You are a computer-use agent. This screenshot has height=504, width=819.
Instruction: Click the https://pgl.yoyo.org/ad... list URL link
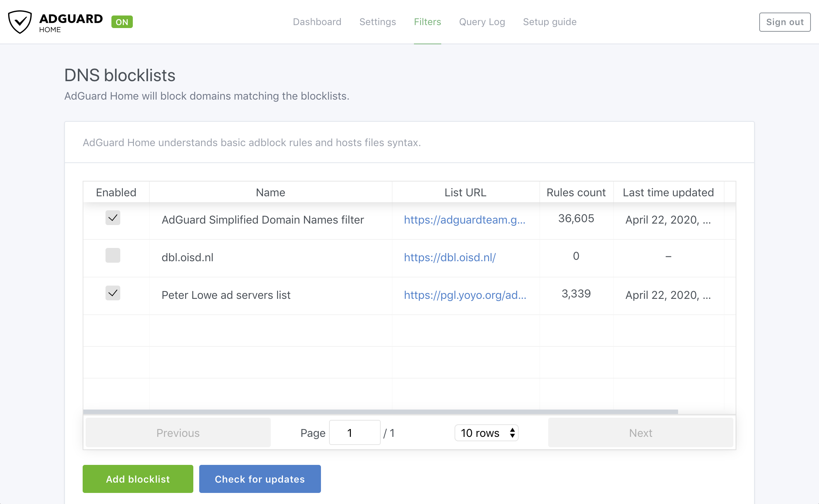tap(465, 294)
